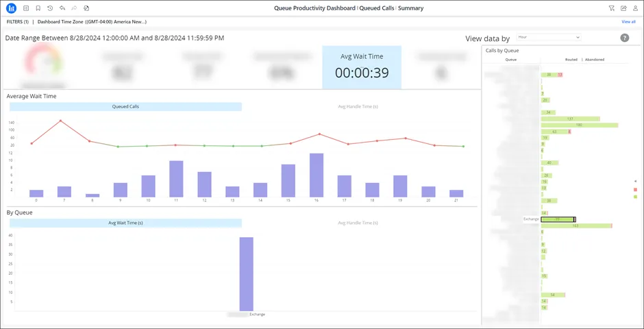Click the FILTERS (1) label

(x=18, y=22)
